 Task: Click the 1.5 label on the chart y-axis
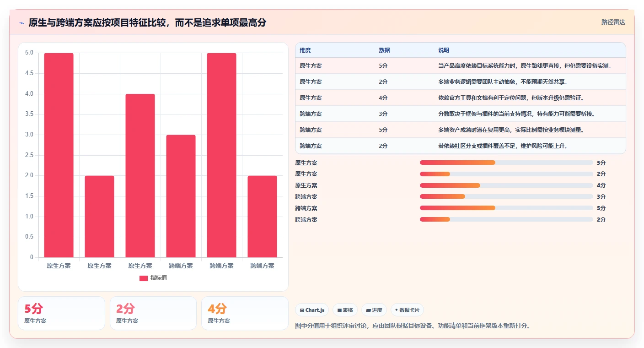pyautogui.click(x=29, y=196)
